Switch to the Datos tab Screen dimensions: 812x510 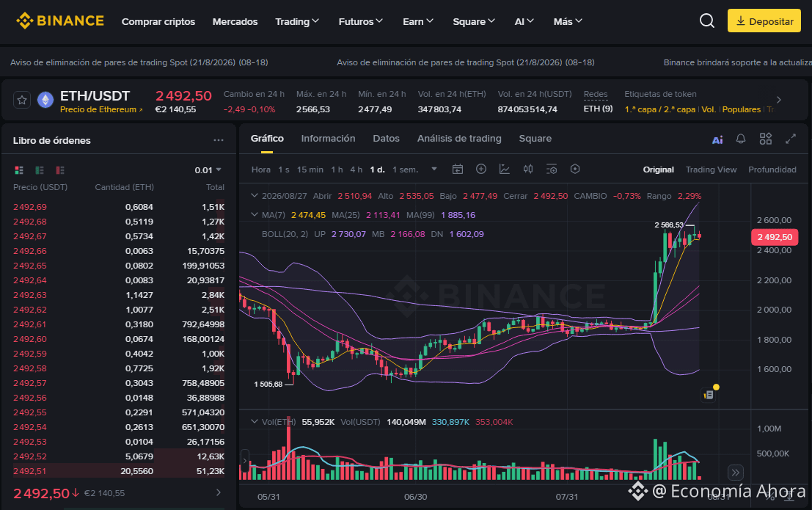pyautogui.click(x=387, y=139)
